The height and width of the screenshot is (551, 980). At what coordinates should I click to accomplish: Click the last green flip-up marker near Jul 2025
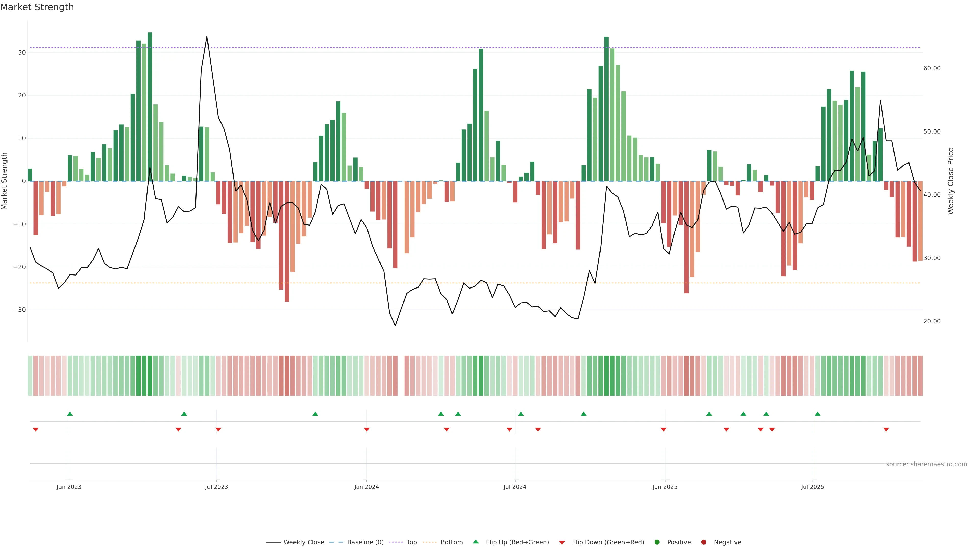[817, 414]
